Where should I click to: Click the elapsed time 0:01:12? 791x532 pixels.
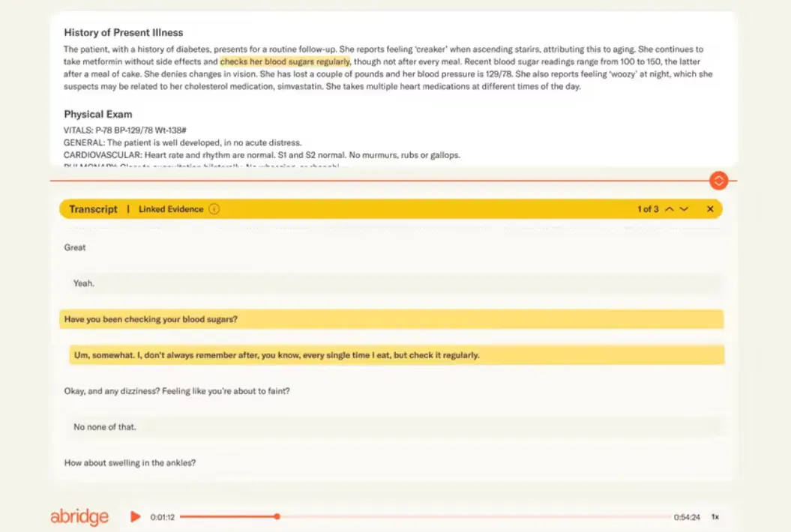tap(163, 517)
